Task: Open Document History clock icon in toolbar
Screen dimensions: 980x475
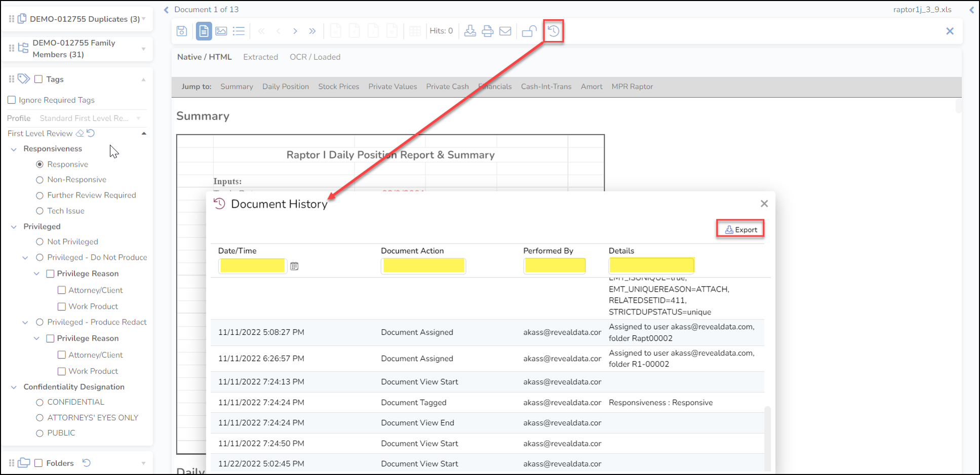Action: (x=553, y=31)
